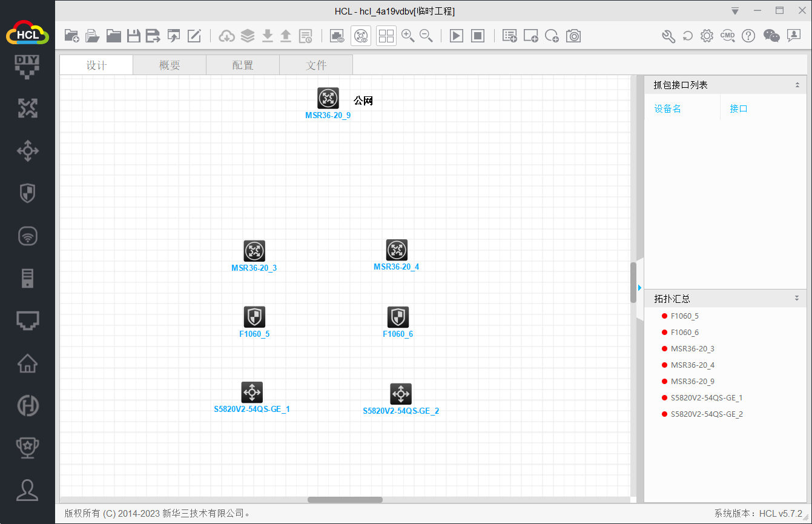
Task: Select router MSR36-20_9 on canvas
Action: pos(328,98)
